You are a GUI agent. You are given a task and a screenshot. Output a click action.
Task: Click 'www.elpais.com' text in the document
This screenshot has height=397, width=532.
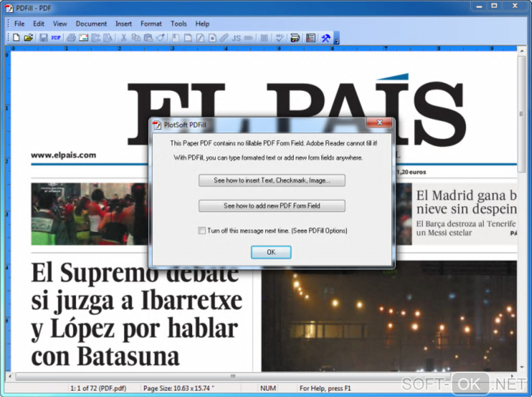64,155
